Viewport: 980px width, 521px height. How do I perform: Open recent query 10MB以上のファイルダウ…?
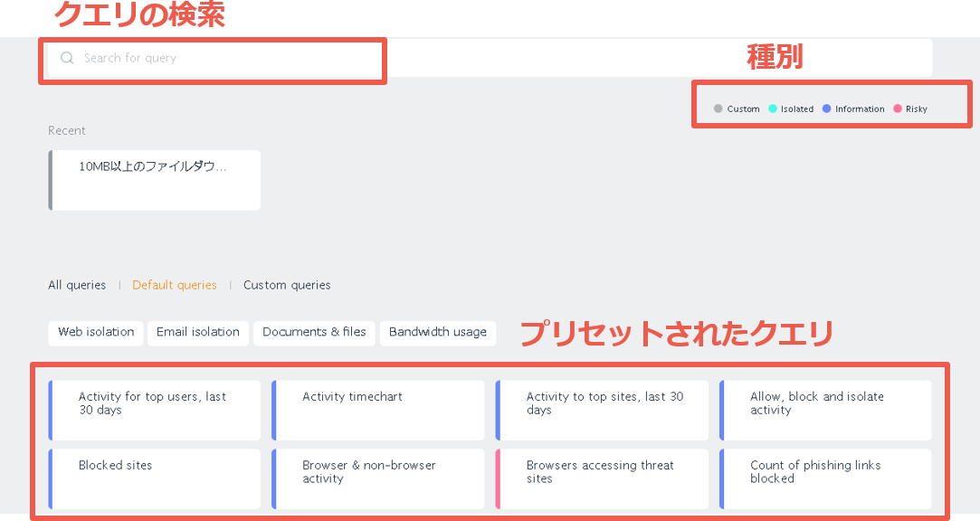click(155, 180)
